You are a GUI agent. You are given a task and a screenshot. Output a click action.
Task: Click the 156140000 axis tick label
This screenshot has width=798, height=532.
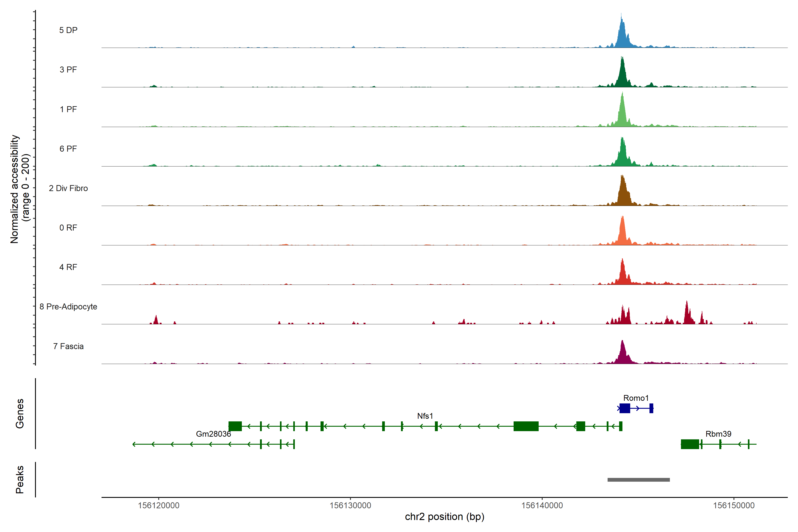[542, 506]
